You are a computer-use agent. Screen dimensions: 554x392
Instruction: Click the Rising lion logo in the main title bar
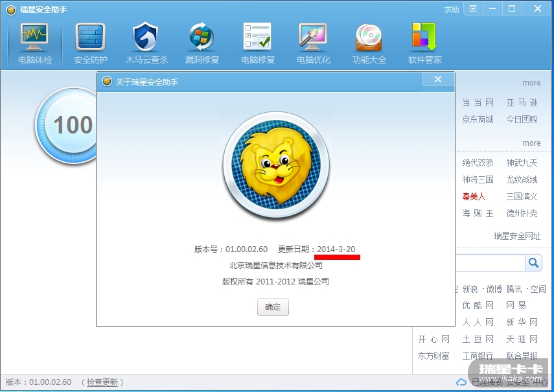11,10
